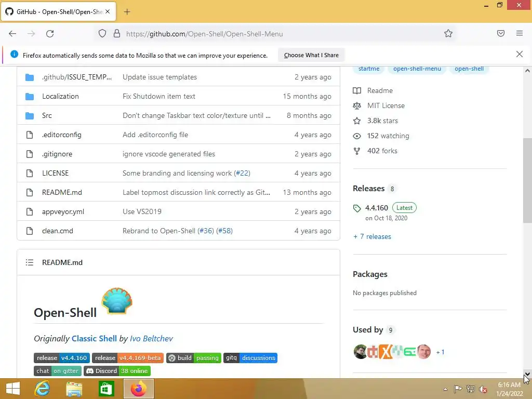
Task: Open Windows Store from taskbar
Action: tap(106, 389)
